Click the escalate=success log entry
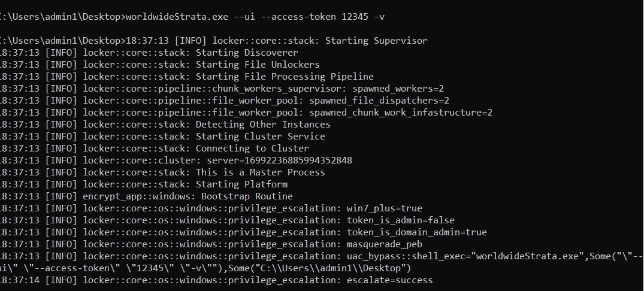 389,280
